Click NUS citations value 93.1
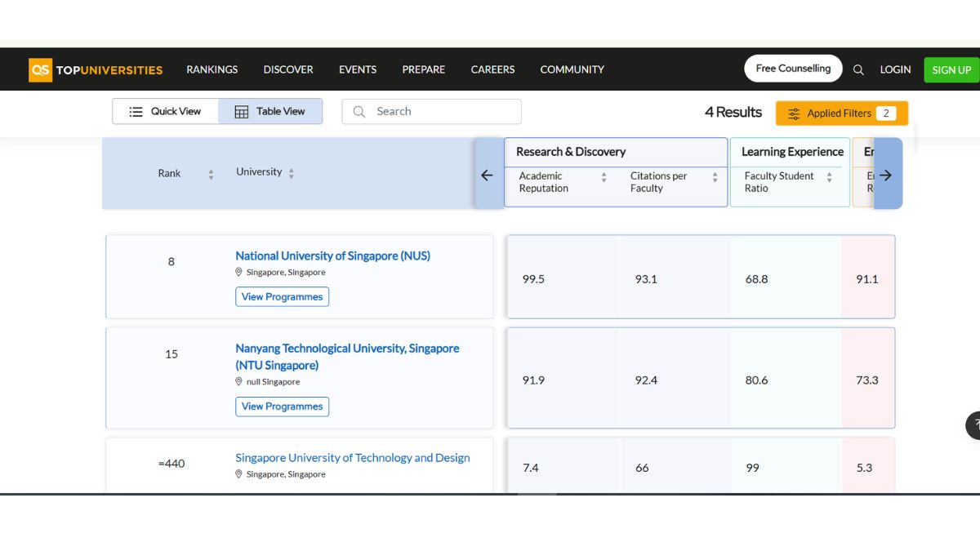The image size is (980, 551). (646, 279)
